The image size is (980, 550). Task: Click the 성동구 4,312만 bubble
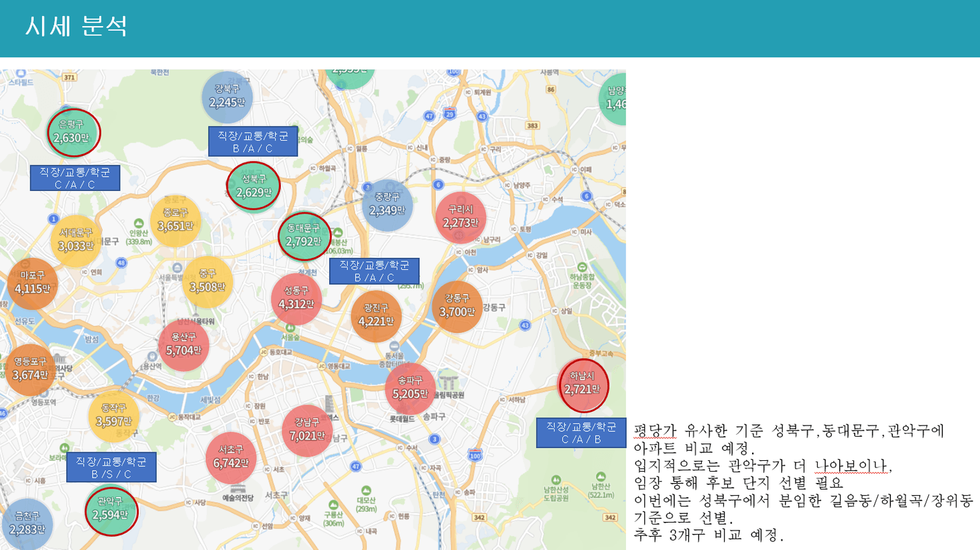click(x=296, y=298)
